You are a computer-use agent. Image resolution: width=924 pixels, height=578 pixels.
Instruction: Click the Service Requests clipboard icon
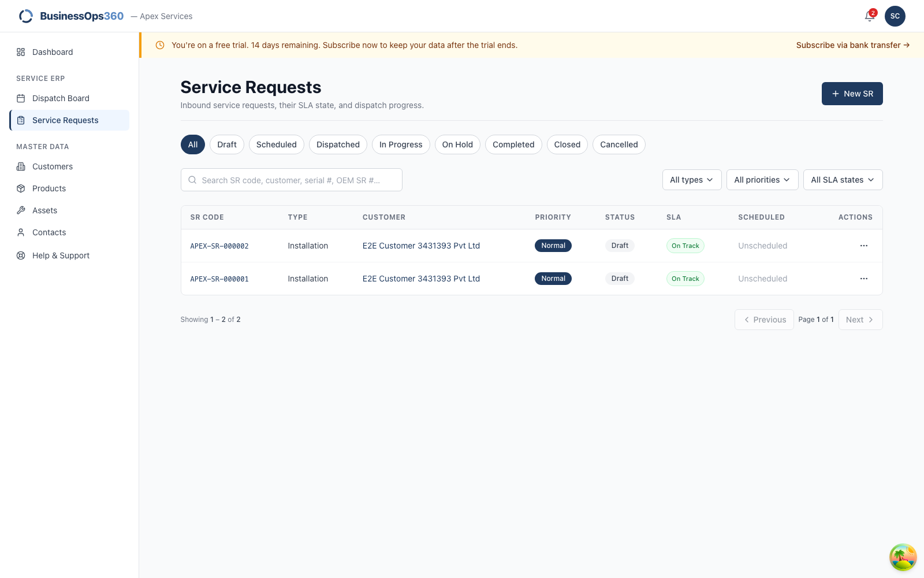pos(21,120)
